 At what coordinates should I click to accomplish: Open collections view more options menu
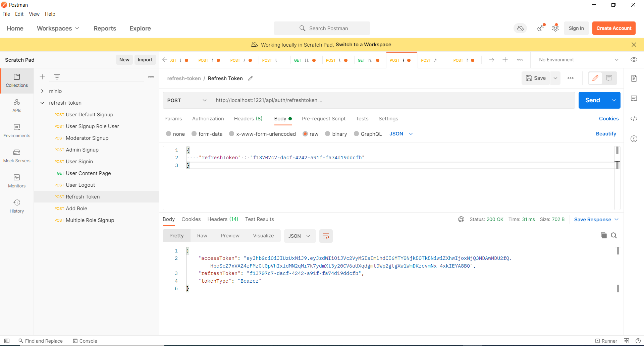click(x=151, y=77)
